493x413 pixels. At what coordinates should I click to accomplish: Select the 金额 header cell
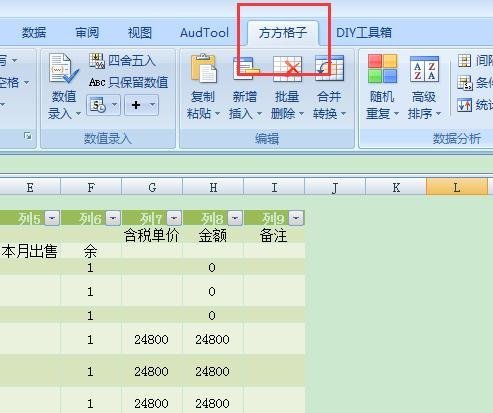coord(213,235)
